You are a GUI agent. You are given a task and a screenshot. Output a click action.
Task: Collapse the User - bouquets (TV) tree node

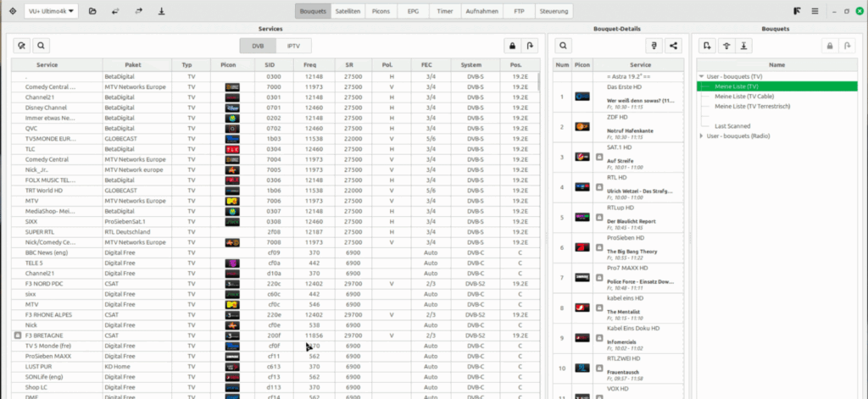click(702, 76)
